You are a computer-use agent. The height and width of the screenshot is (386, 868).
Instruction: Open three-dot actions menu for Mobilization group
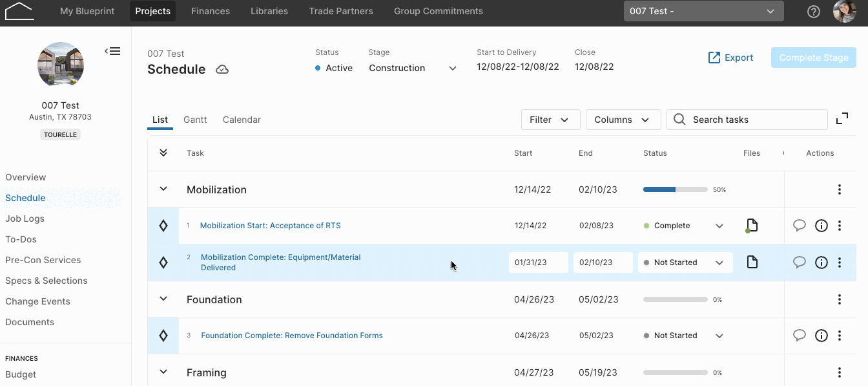coord(840,189)
